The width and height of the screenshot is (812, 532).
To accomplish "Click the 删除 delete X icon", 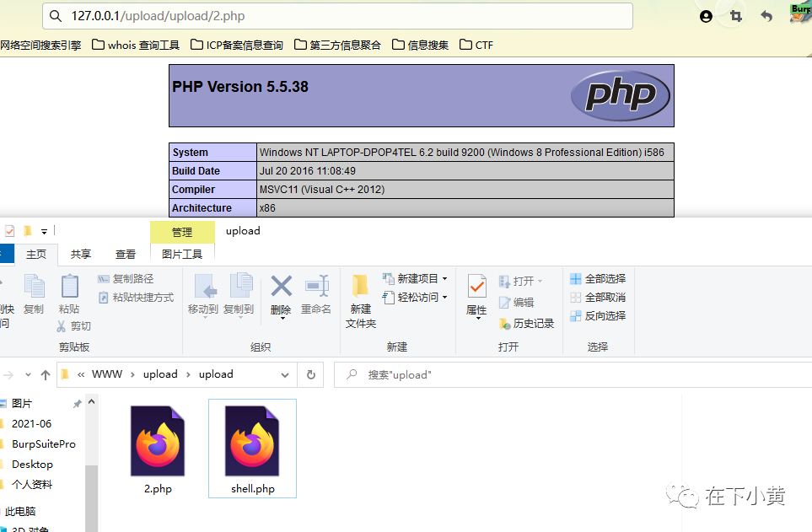I will click(x=281, y=286).
